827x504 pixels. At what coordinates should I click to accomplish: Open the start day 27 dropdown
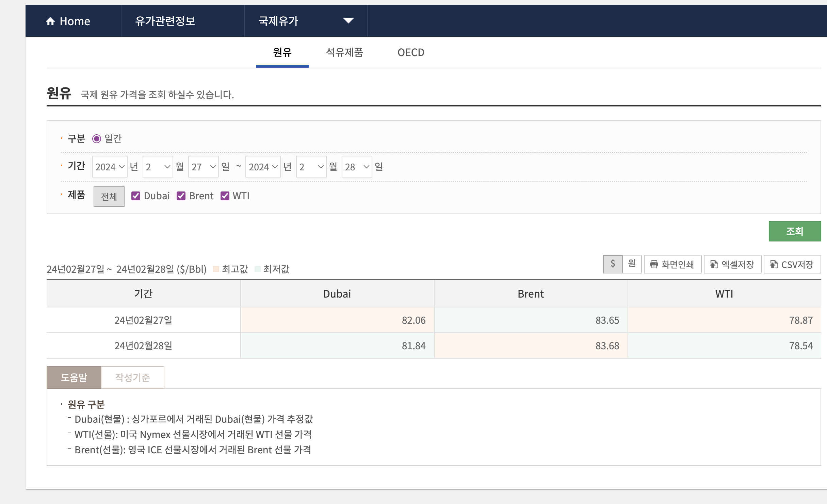coord(203,167)
